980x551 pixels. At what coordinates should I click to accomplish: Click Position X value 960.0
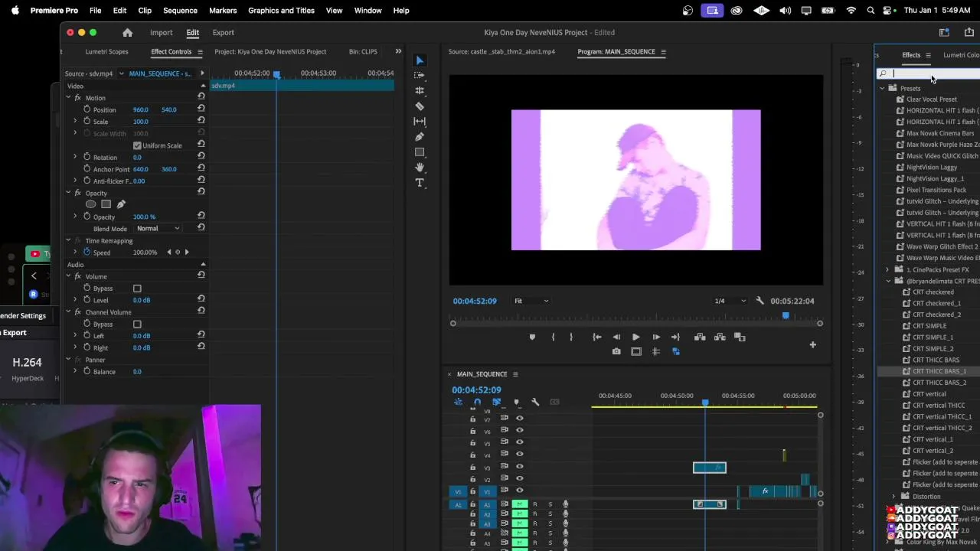click(140, 109)
